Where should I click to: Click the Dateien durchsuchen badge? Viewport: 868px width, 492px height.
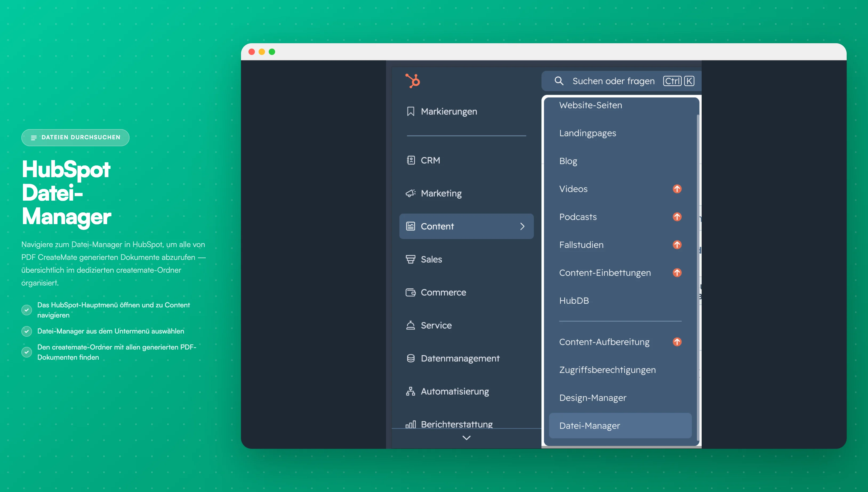(75, 137)
